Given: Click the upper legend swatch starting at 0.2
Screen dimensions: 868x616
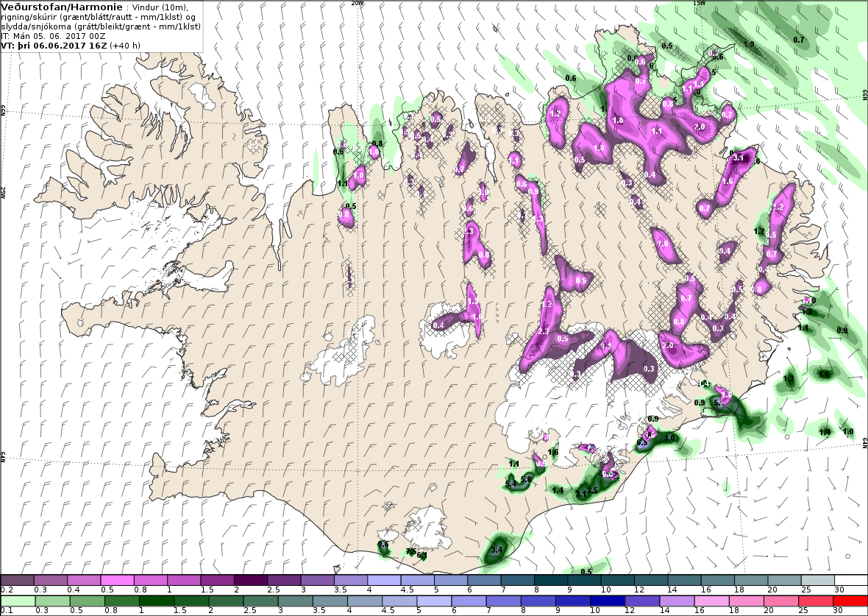Looking at the screenshot, I should tap(18, 580).
